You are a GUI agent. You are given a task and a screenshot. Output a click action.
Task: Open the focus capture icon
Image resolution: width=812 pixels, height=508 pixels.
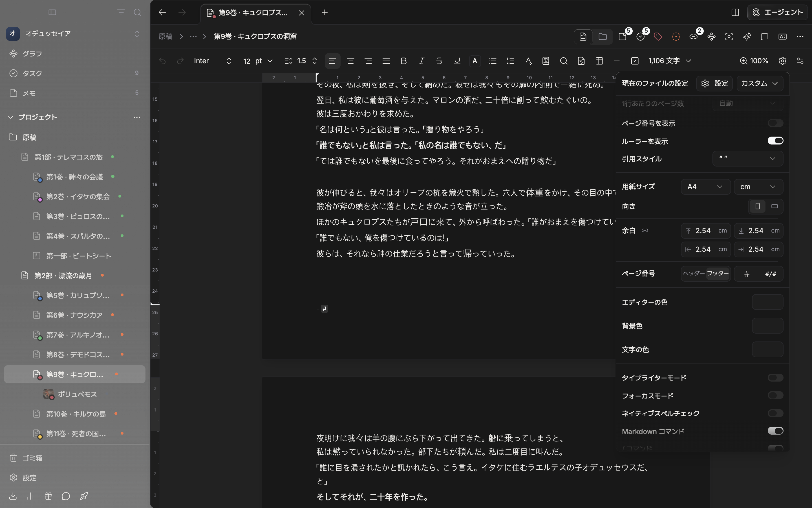729,37
